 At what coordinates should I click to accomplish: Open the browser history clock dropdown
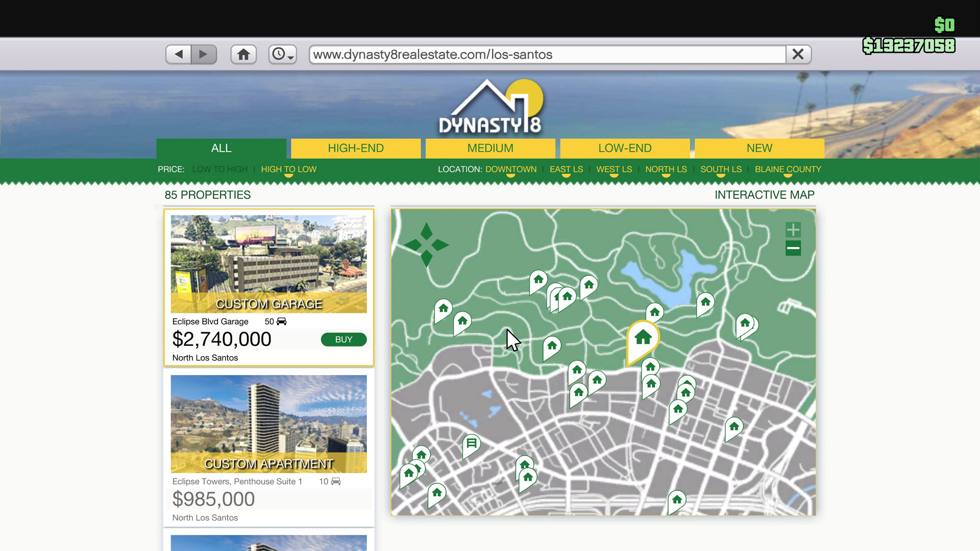pyautogui.click(x=283, y=54)
